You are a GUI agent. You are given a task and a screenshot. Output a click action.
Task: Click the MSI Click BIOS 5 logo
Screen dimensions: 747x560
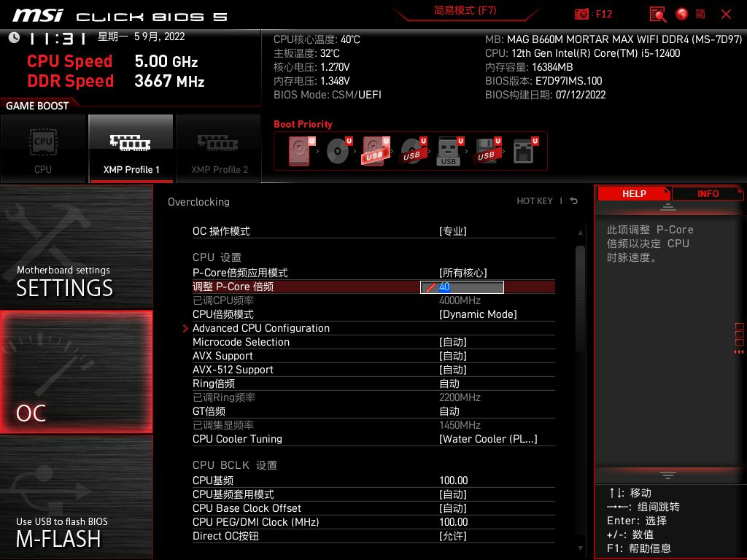tap(120, 16)
